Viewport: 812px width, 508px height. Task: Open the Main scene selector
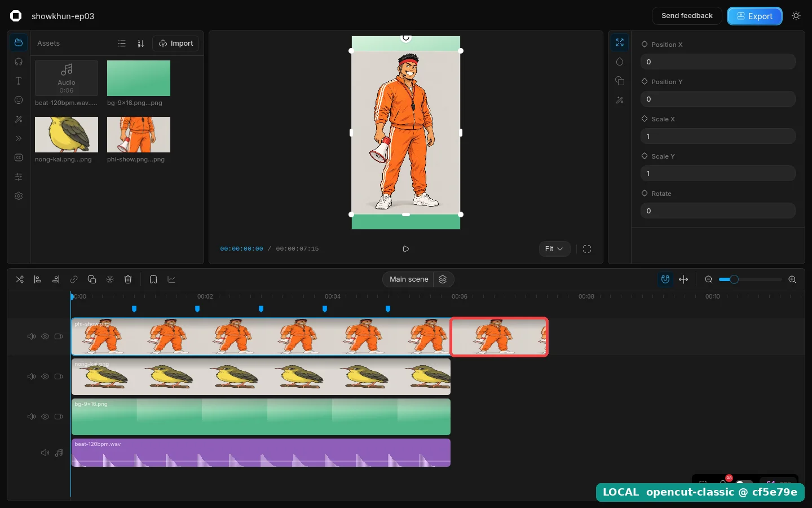[409, 279]
